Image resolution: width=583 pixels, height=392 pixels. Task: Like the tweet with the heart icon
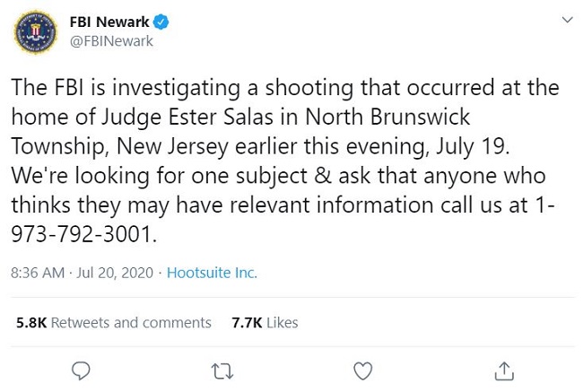(x=362, y=370)
